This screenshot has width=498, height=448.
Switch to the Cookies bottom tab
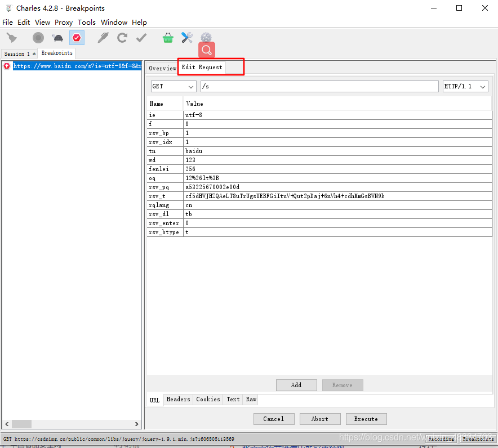pos(208,400)
